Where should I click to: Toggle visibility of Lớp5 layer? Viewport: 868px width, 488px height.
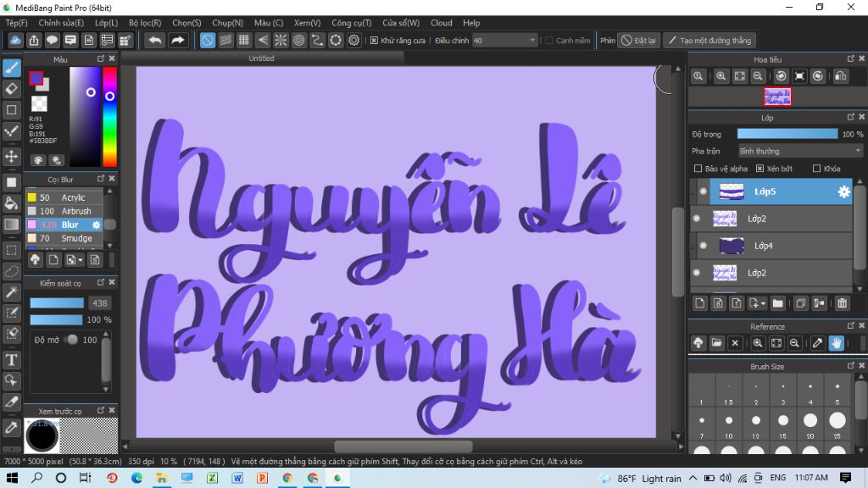pos(703,191)
